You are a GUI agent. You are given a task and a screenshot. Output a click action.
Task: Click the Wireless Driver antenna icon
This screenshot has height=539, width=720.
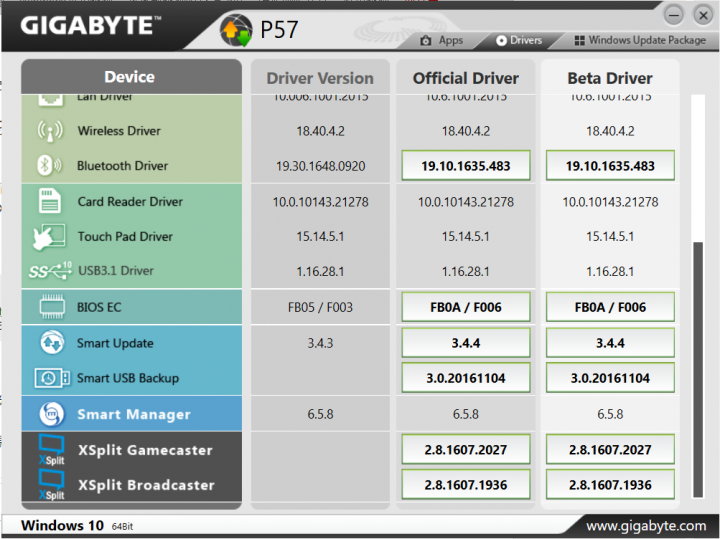coord(50,131)
